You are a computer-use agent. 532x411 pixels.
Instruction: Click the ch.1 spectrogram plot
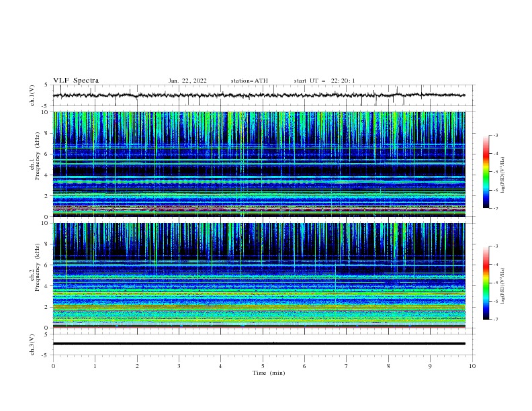[259, 164]
